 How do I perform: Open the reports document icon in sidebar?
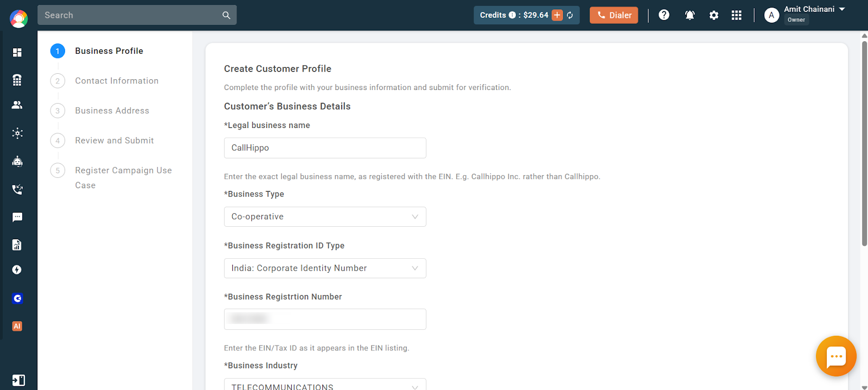tap(17, 245)
